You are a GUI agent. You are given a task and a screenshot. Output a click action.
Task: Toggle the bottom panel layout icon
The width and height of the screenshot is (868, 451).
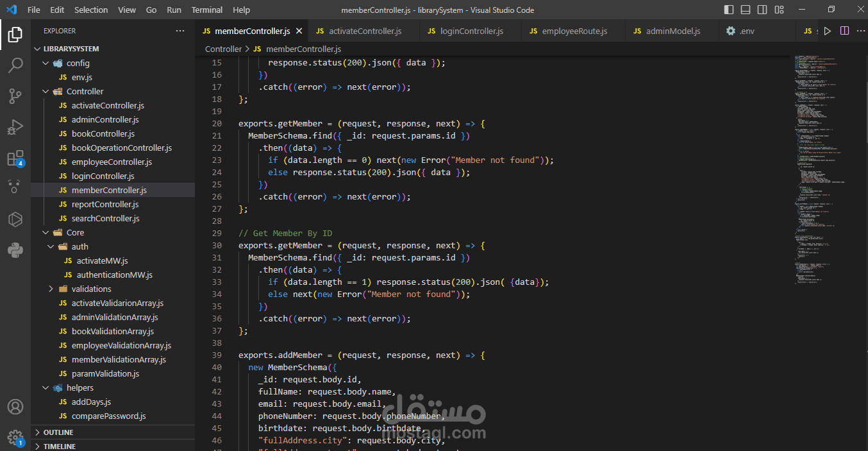pos(746,10)
